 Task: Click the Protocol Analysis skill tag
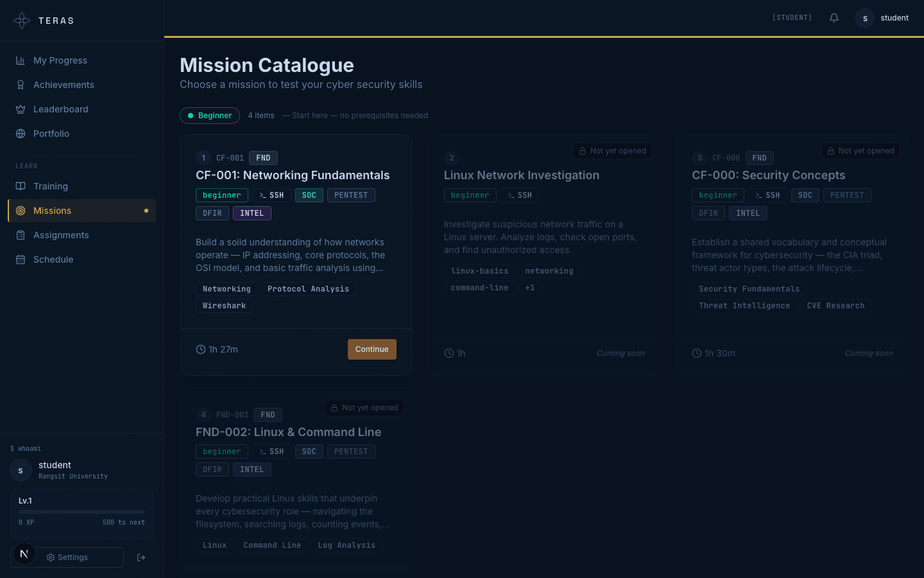(x=309, y=289)
